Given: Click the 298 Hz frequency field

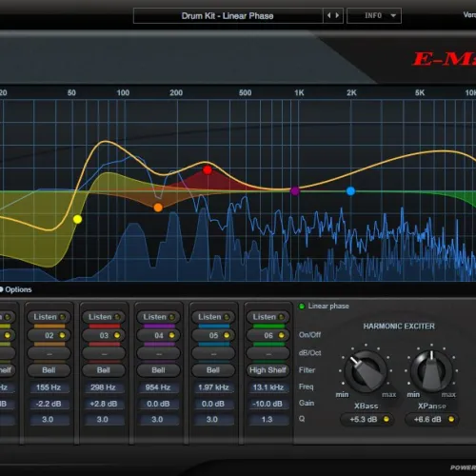Looking at the screenshot, I should tap(104, 387).
